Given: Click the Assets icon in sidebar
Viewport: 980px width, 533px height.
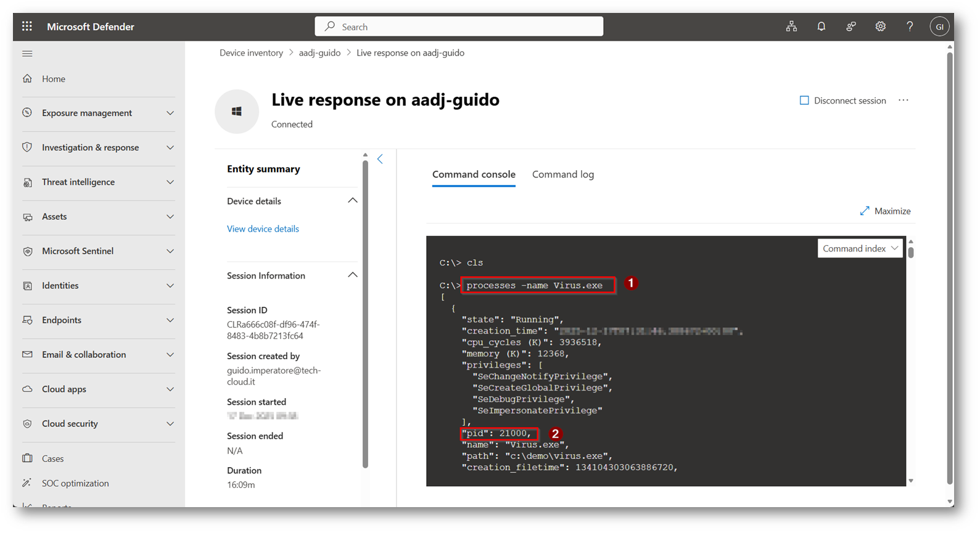Looking at the screenshot, I should click(27, 216).
